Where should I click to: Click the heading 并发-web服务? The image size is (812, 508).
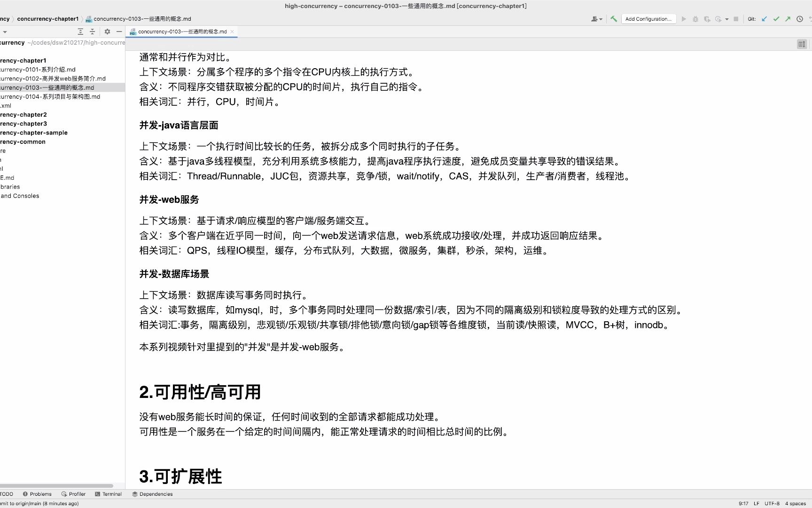(x=169, y=199)
